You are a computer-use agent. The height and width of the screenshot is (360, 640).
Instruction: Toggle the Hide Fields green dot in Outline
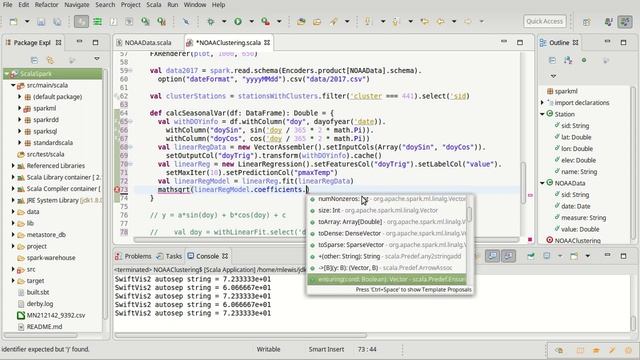click(584, 60)
